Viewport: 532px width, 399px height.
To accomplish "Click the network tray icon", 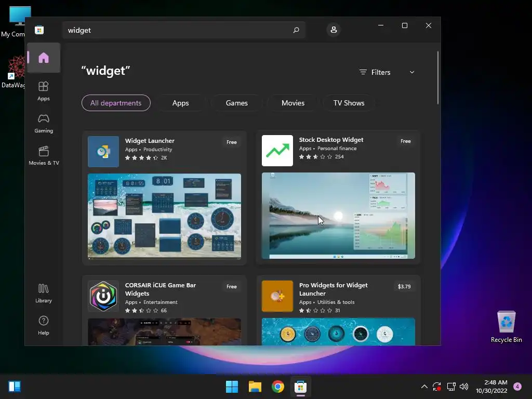I will [x=451, y=387].
